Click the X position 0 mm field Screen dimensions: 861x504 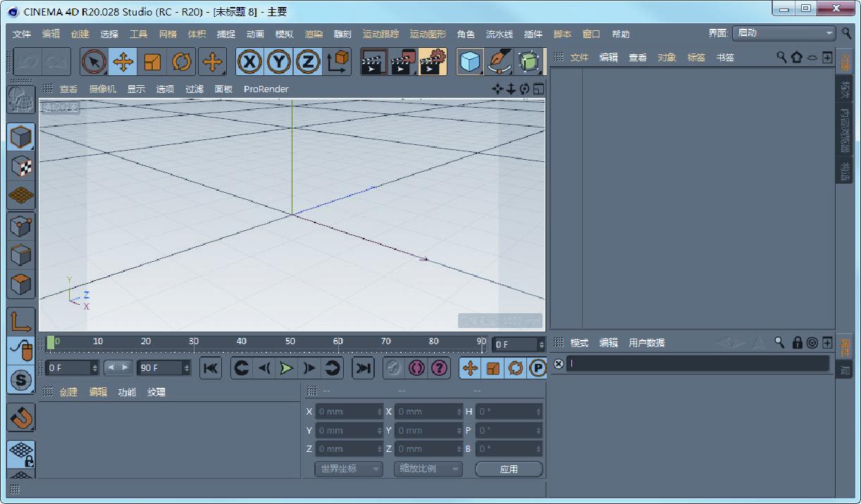click(348, 411)
